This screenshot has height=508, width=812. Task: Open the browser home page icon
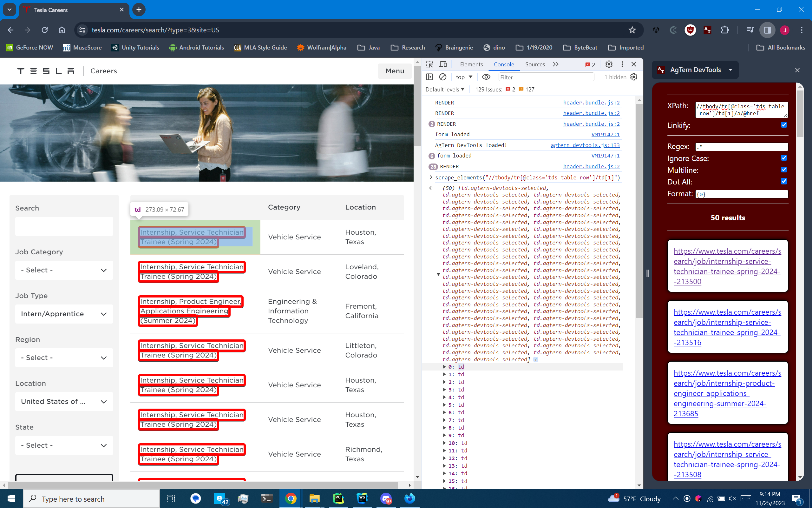click(x=62, y=30)
